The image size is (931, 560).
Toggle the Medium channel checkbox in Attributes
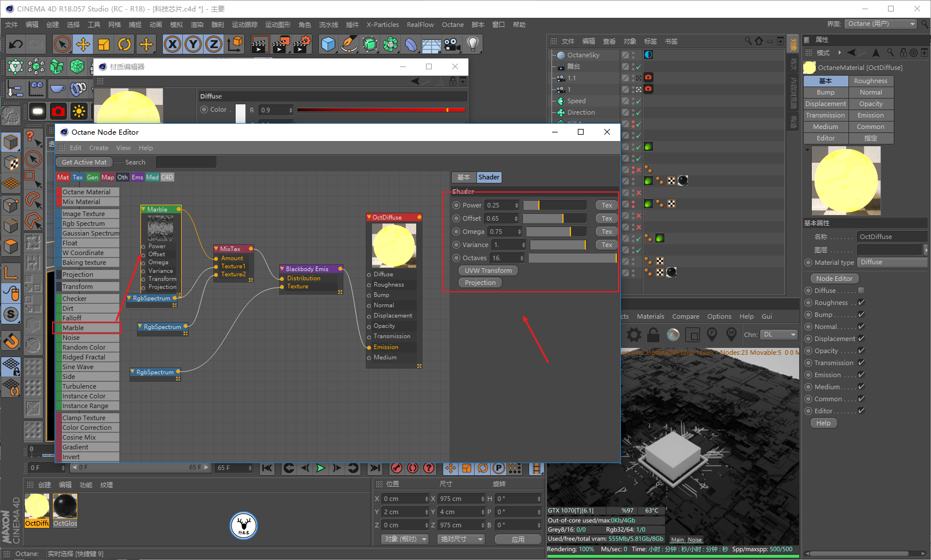point(861,387)
